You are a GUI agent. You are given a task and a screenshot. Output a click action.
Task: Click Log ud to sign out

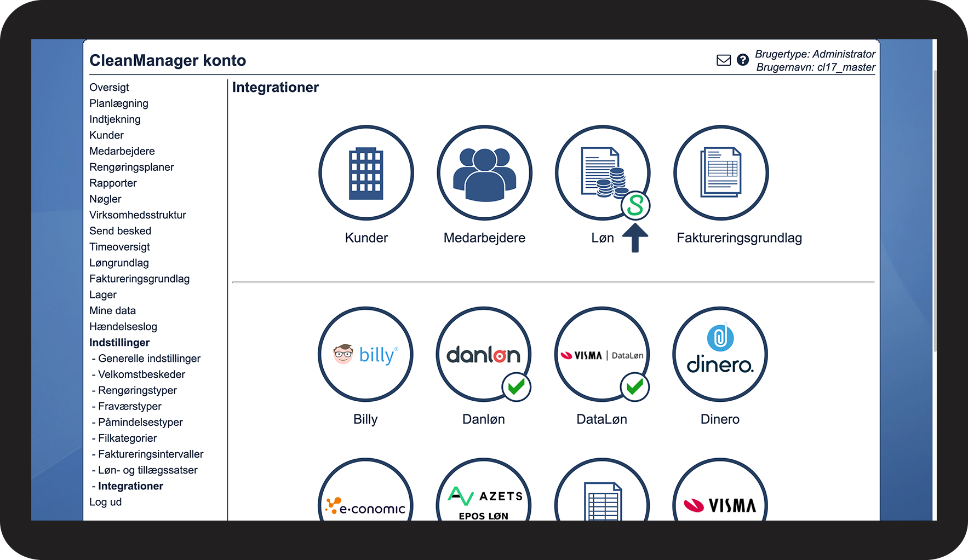(x=105, y=502)
